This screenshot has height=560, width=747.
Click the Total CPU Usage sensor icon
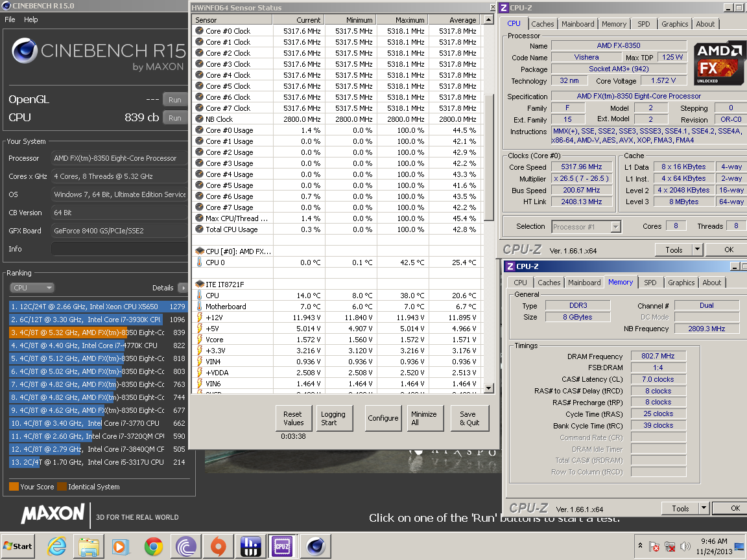pos(199,229)
